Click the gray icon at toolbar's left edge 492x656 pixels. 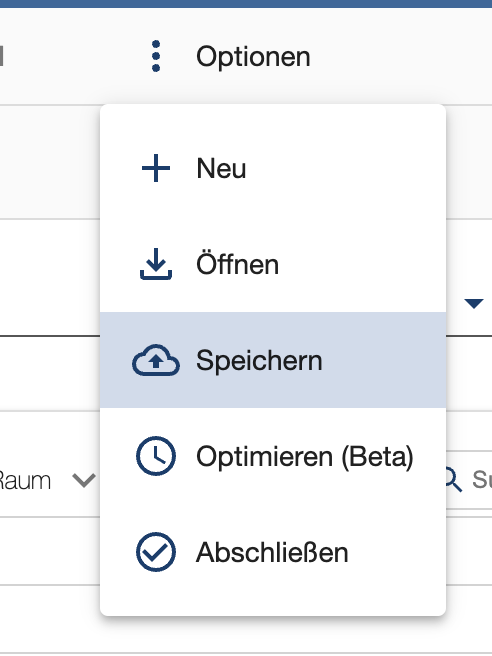pos(2,56)
